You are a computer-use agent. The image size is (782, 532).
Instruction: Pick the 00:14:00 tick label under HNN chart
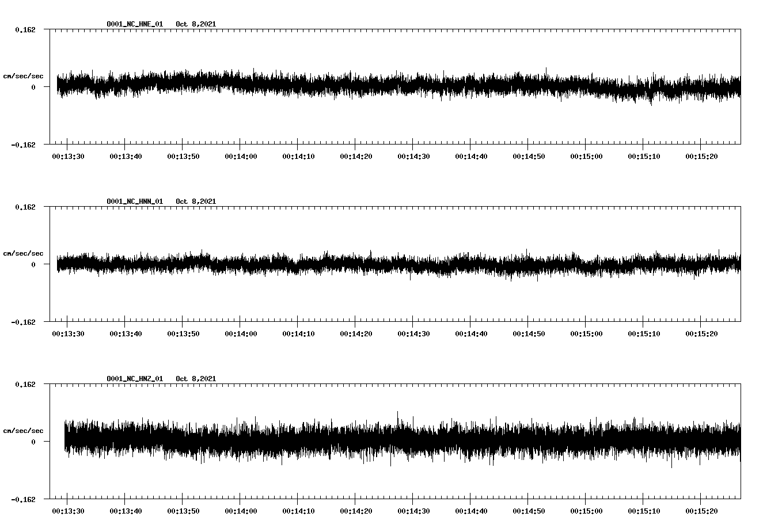pos(241,334)
